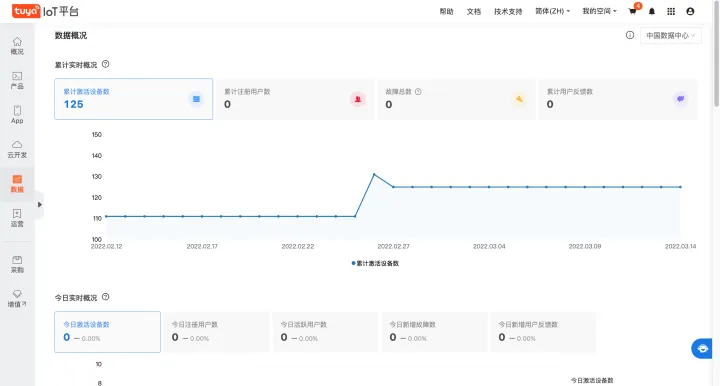
Task: Select the 今日活跃用户数 card
Action: 325,332
